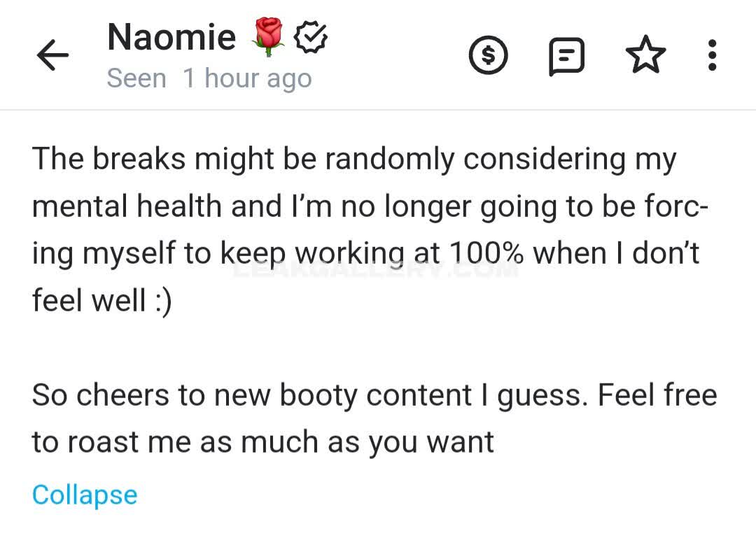Viewport: 756px width, 538px height.
Task: Click the 'Seen 1 hour ago' status
Action: coord(209,78)
